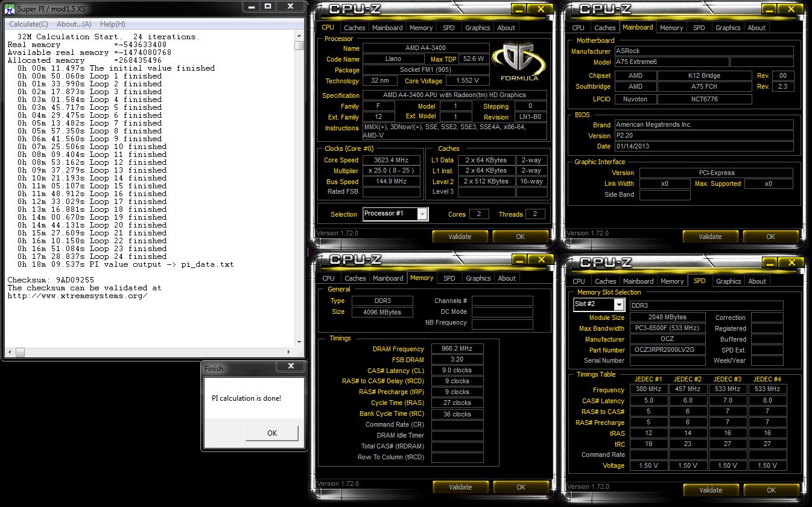Image resolution: width=812 pixels, height=507 pixels.
Task: Open the Help(H) menu in Super PI
Action: pos(113,24)
